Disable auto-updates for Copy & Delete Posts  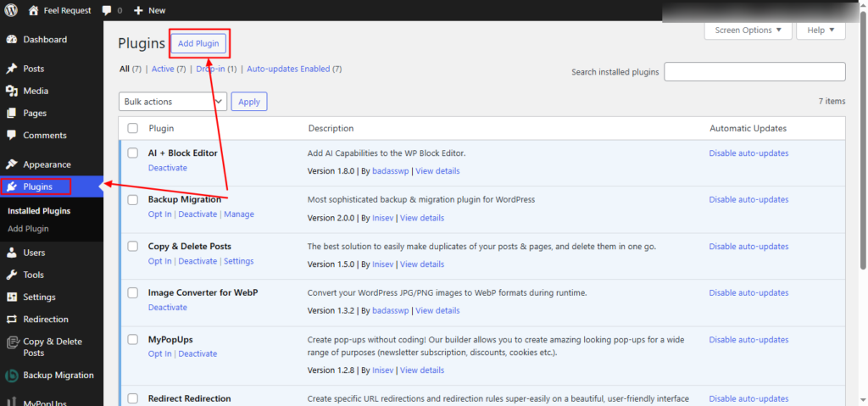(x=749, y=247)
